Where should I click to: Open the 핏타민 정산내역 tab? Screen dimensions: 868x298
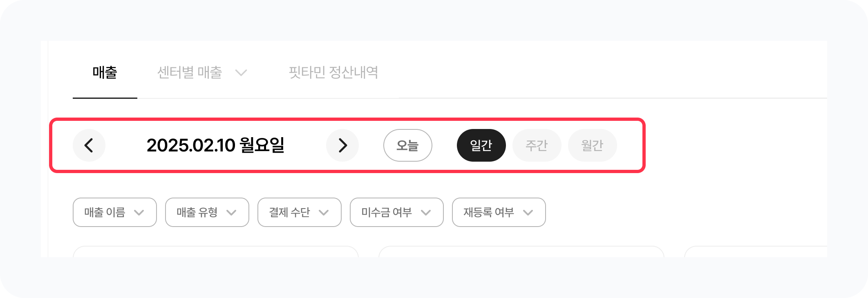[x=333, y=73]
